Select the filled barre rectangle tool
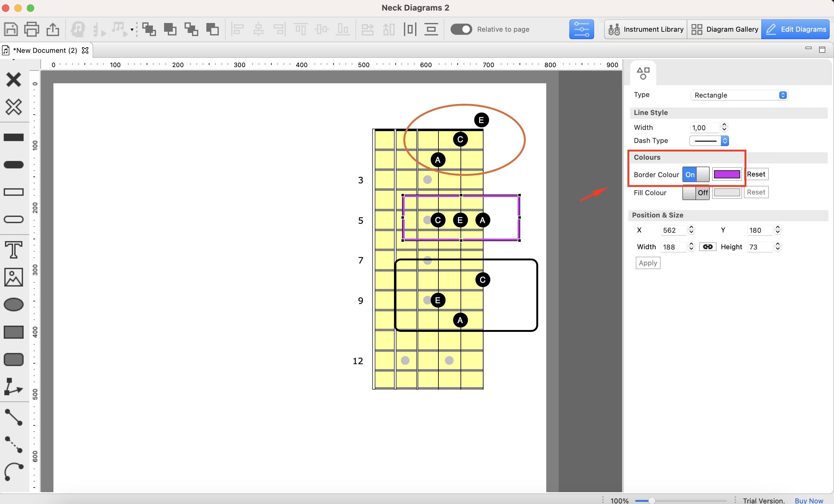Viewport: 834px width, 504px height. 14,137
